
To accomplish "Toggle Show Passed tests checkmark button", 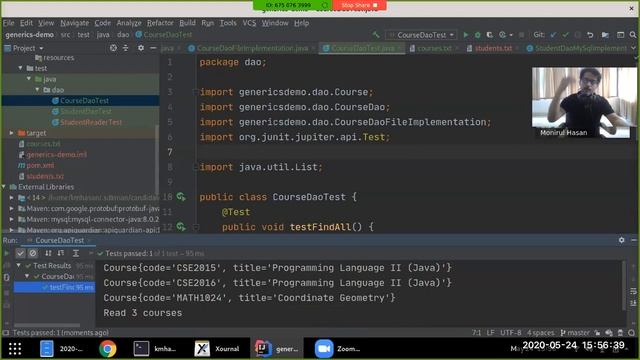I will coord(20,253).
